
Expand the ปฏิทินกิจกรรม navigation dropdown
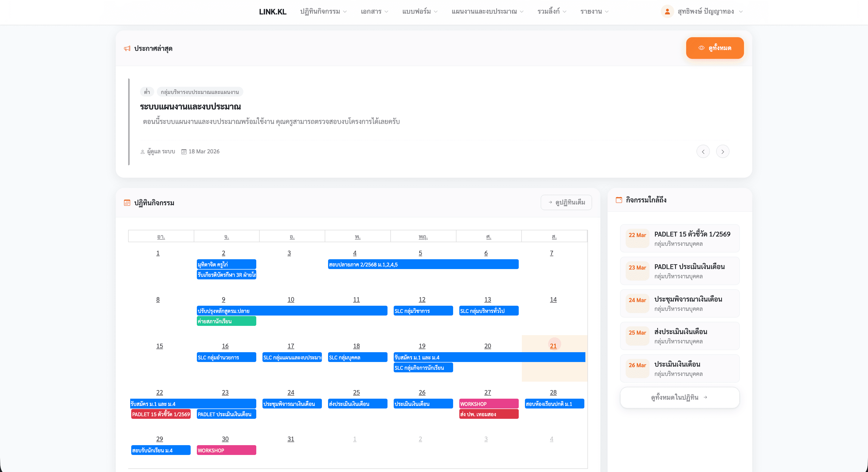coord(323,11)
